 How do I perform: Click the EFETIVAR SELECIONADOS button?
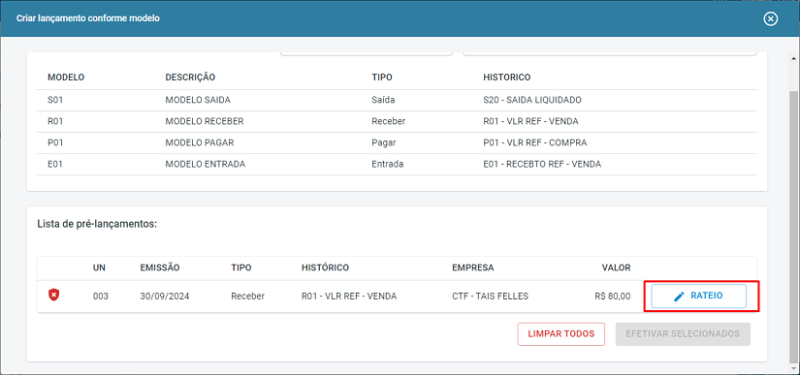683,334
